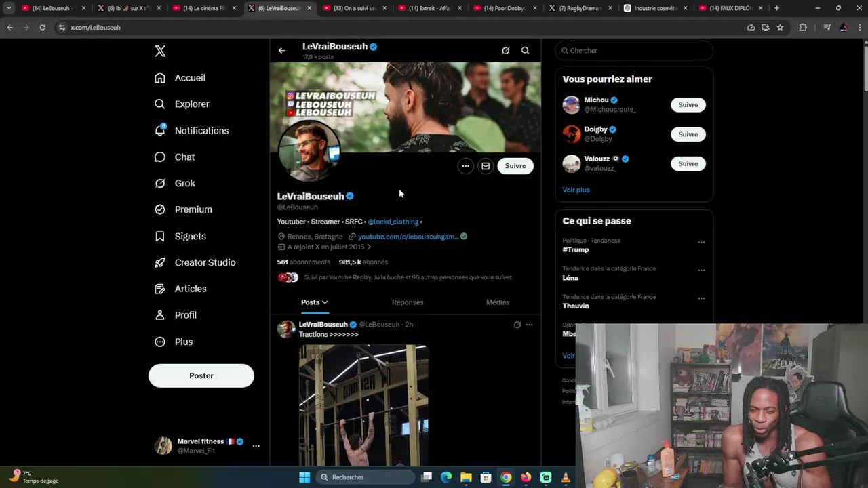Click the message envelope icon
The image size is (868, 488).
[486, 166]
